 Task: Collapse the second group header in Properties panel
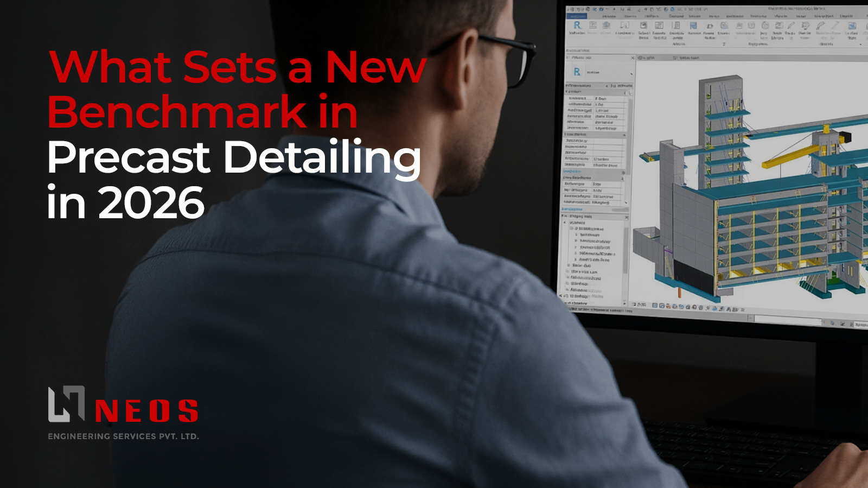pyautogui.click(x=624, y=135)
